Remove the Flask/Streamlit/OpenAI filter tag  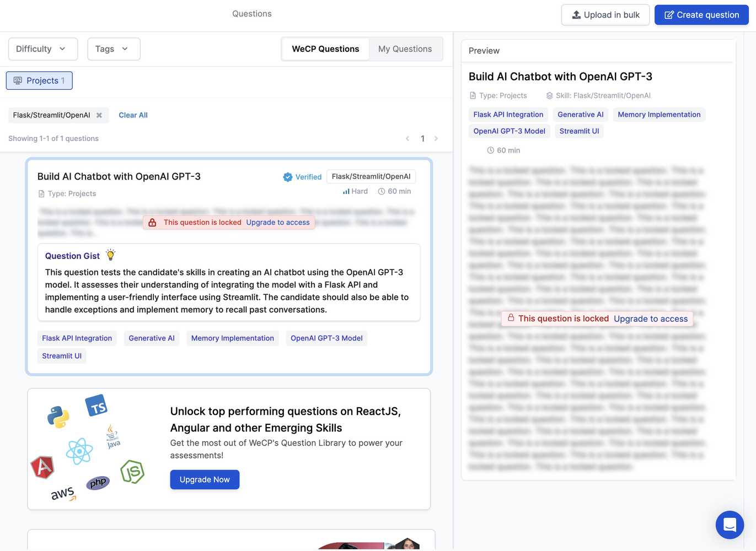[x=99, y=115]
